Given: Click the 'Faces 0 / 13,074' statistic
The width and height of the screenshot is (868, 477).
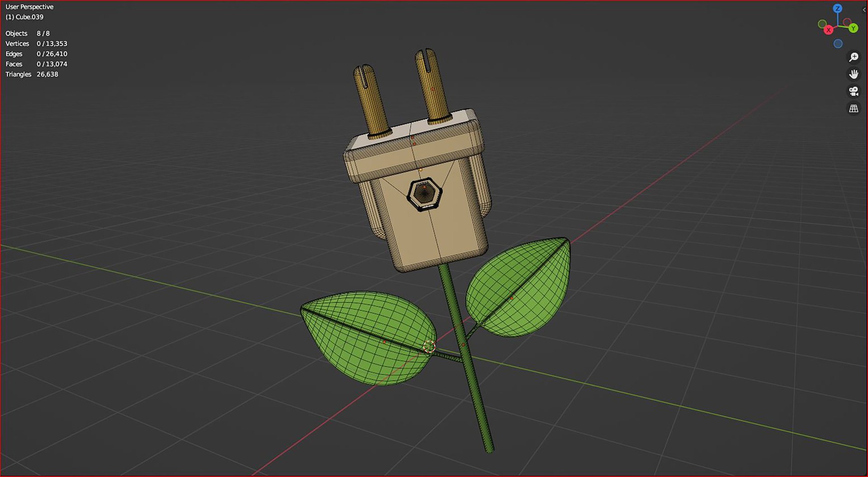Looking at the screenshot, I should 36,64.
